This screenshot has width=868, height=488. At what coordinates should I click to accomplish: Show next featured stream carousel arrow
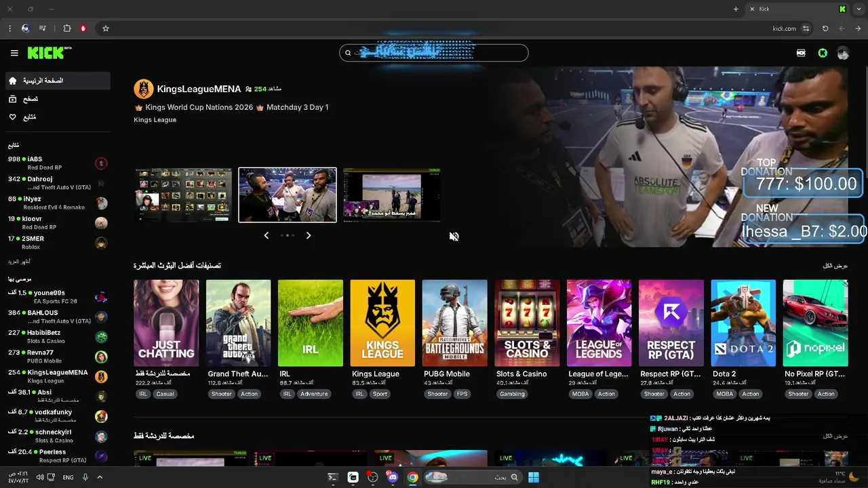tap(309, 235)
